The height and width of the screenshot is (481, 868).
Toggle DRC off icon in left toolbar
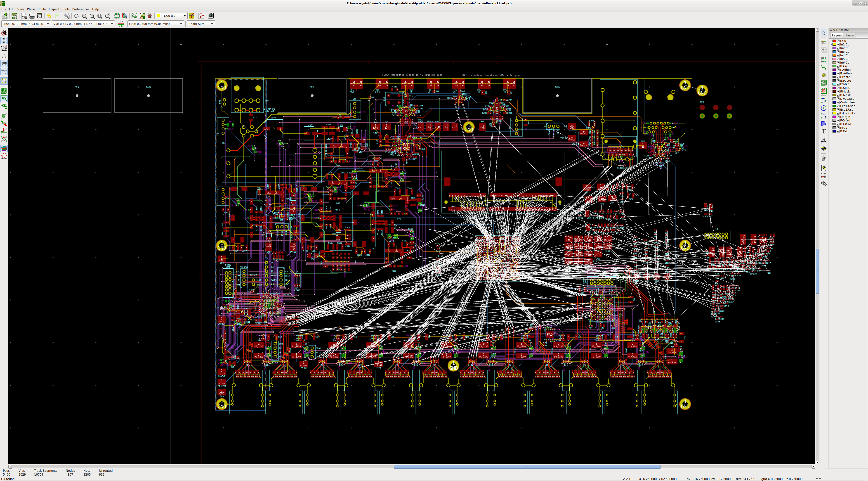click(4, 33)
